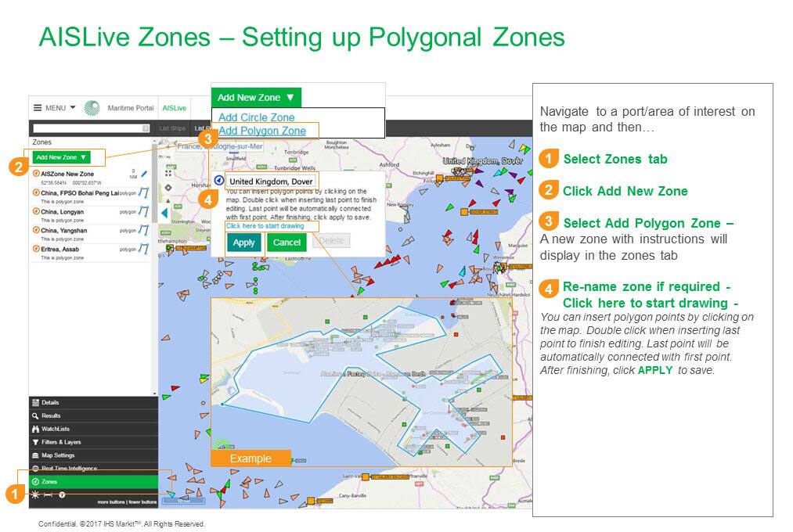Open the Filters & Layers panel tab
Viewport: 793px width, 532px height.
pos(59,442)
